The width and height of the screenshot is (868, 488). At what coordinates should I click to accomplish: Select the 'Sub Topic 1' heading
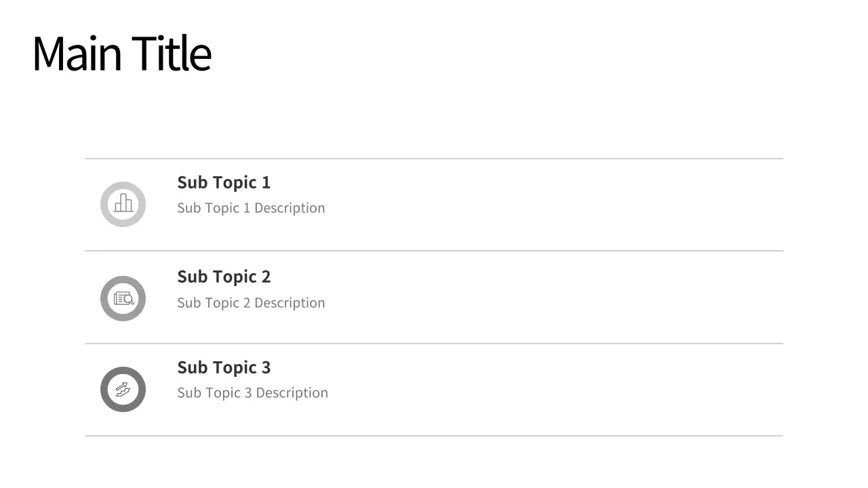pyautogui.click(x=223, y=182)
